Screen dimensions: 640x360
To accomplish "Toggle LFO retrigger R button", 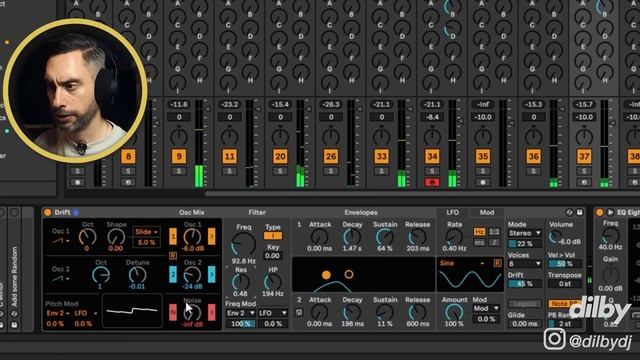I will [x=497, y=263].
